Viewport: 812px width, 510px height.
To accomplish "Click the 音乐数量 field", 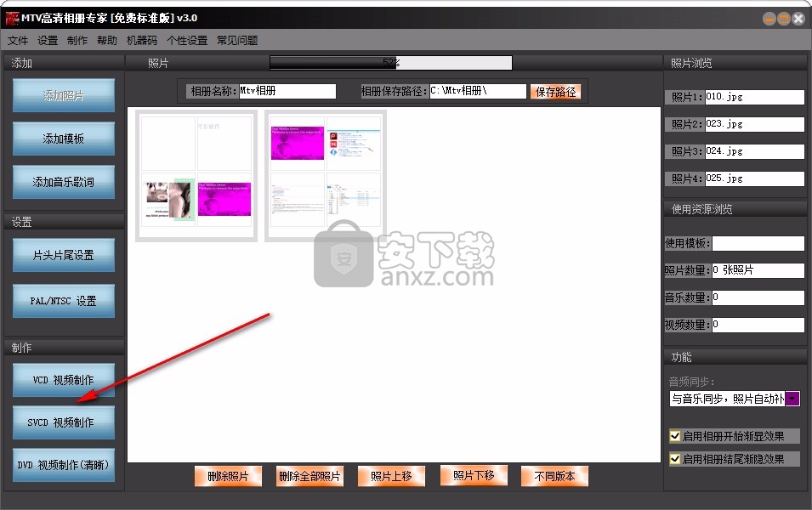I will pos(758,297).
